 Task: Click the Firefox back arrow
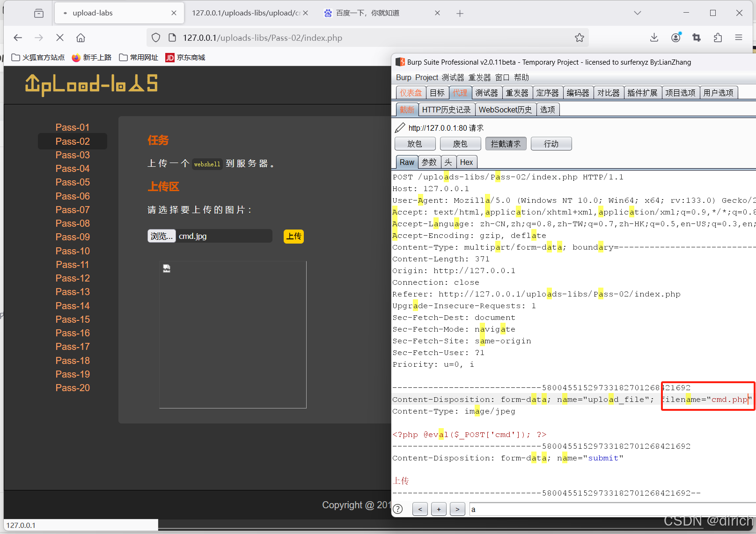coord(18,37)
